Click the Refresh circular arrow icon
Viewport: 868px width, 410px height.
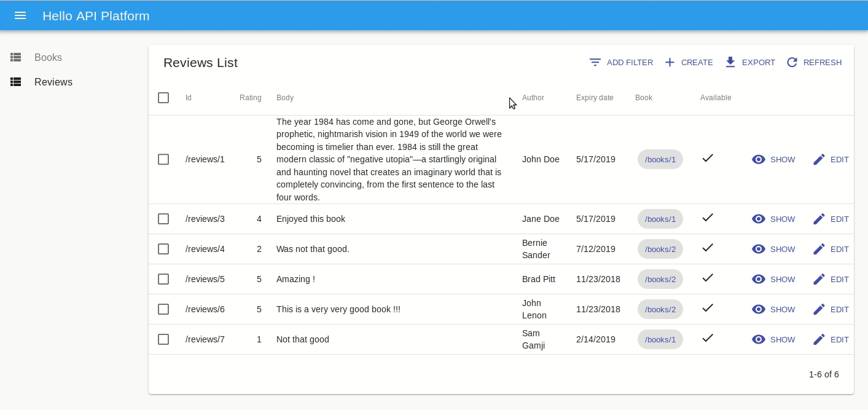coord(792,62)
